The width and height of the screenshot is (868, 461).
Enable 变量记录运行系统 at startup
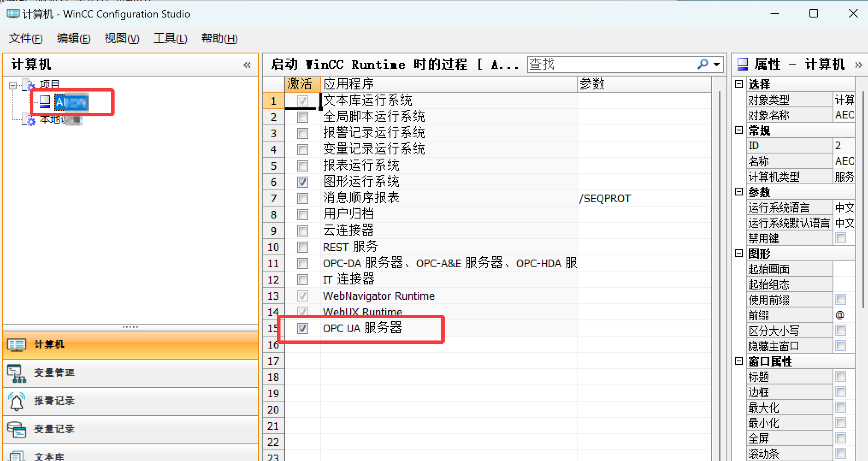pos(303,150)
